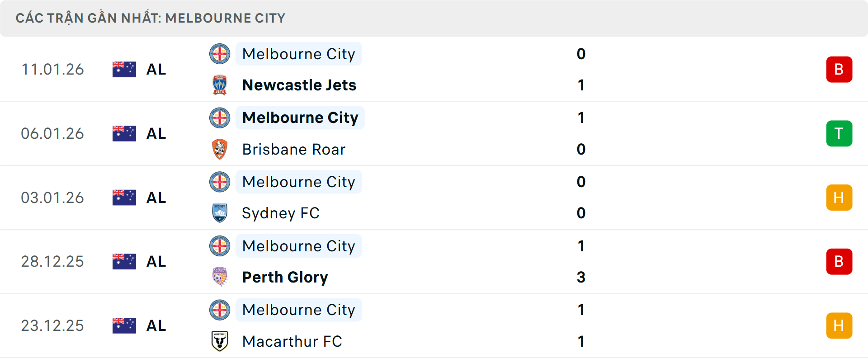868x358 pixels.
Task: Click the Melbourne City club crest logo
Action: pyautogui.click(x=220, y=54)
